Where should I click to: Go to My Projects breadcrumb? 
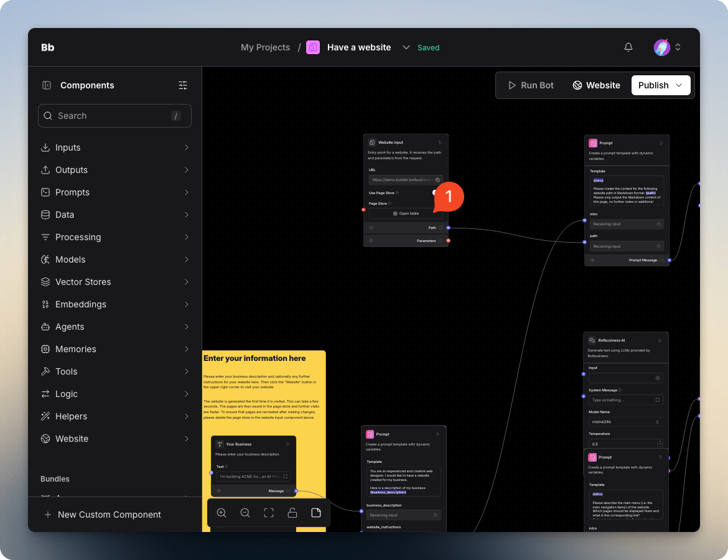(265, 47)
